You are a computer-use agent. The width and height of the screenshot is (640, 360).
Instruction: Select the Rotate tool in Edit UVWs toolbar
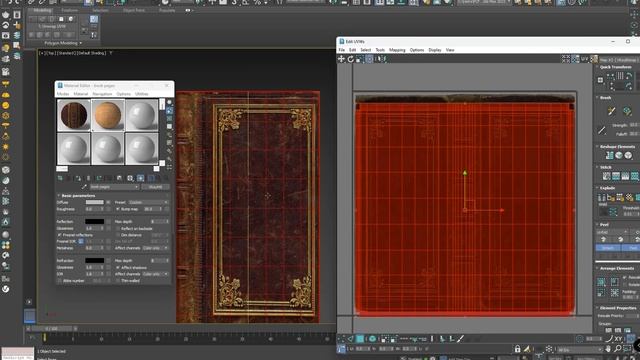point(351,59)
